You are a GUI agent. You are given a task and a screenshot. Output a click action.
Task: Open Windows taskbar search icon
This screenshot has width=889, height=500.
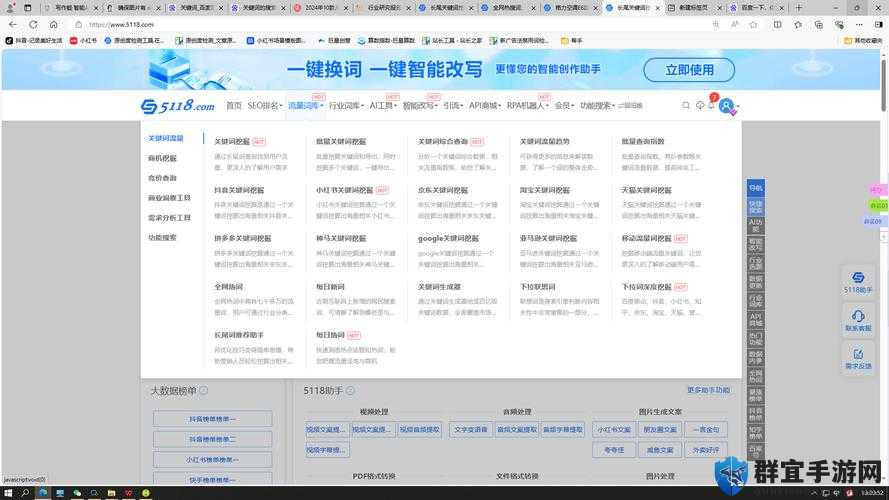25,493
